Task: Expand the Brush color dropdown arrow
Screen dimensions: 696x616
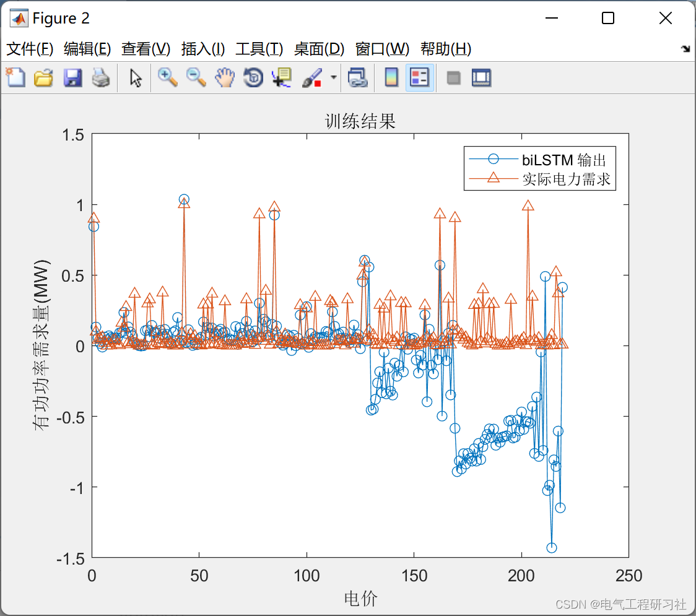Action: (x=333, y=77)
